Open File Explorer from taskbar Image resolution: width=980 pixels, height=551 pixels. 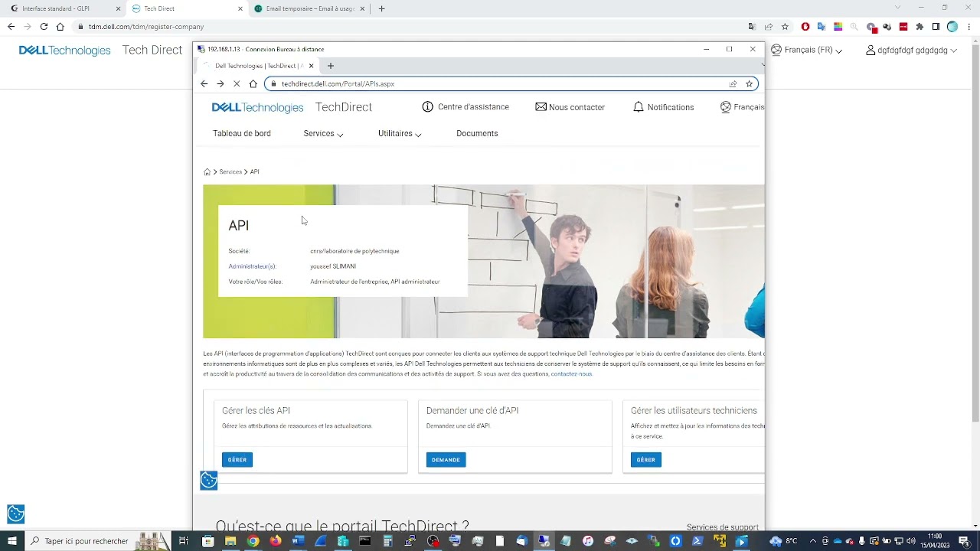click(230, 541)
